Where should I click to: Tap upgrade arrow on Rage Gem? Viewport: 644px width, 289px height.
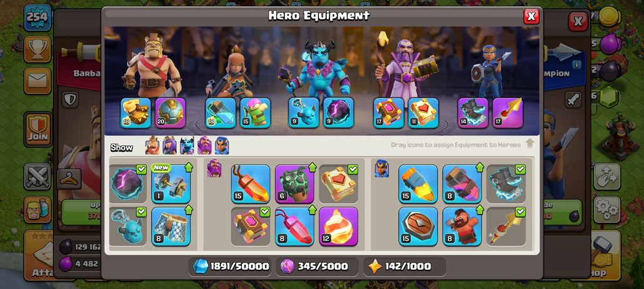coord(312,167)
